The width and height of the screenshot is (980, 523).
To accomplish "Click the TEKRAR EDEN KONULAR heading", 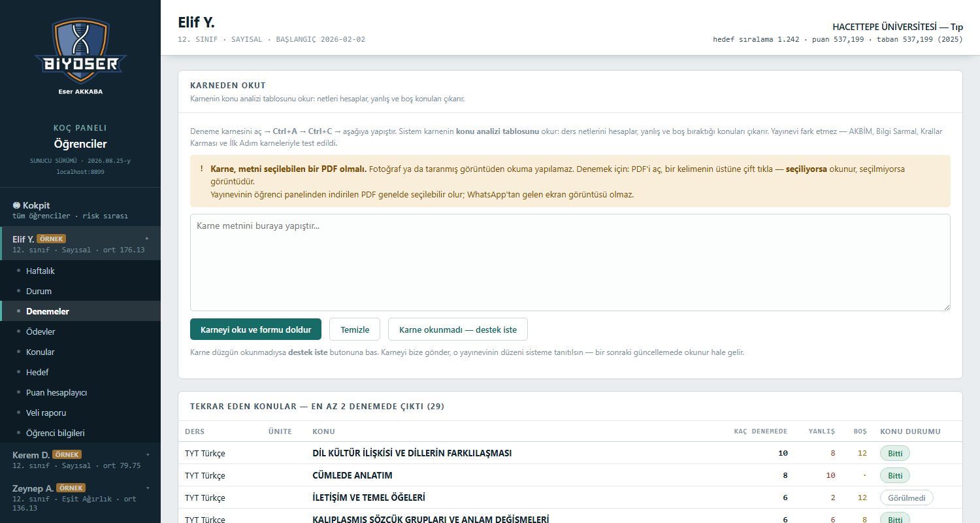I will pos(318,407).
